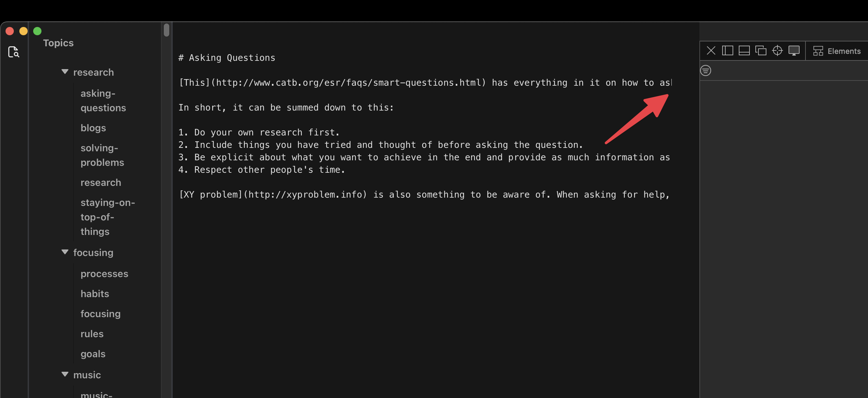Click the console filter circle icon
Viewport: 868px width, 398px height.
706,70
